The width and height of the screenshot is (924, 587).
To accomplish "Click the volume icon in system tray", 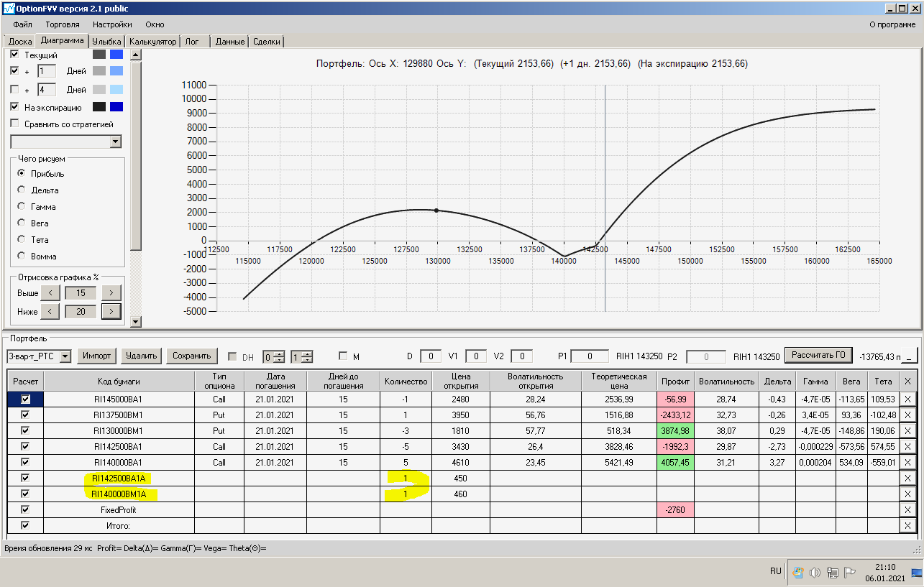I will [x=815, y=573].
